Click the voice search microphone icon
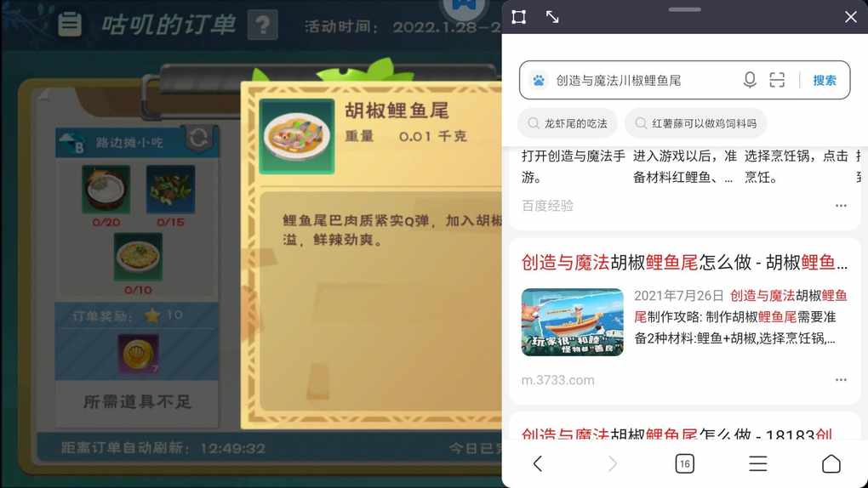Viewport: 868px width, 488px height. [750, 80]
